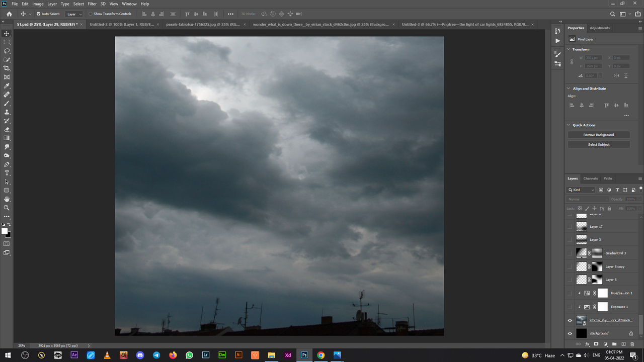The height and width of the screenshot is (362, 644).
Task: Add a layer mask to selected layer
Action: click(596, 344)
